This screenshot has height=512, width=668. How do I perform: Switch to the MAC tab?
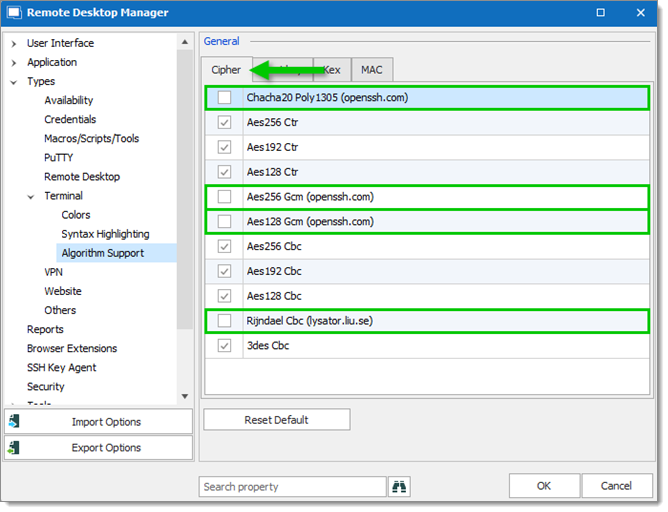pos(371,69)
